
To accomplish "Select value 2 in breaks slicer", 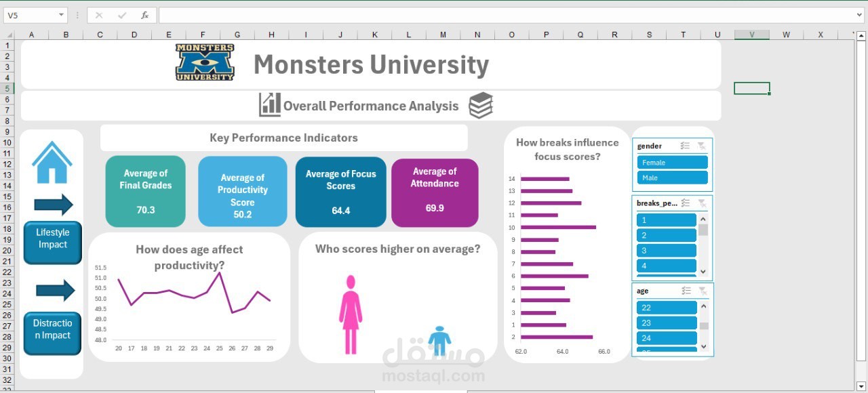I will click(667, 235).
